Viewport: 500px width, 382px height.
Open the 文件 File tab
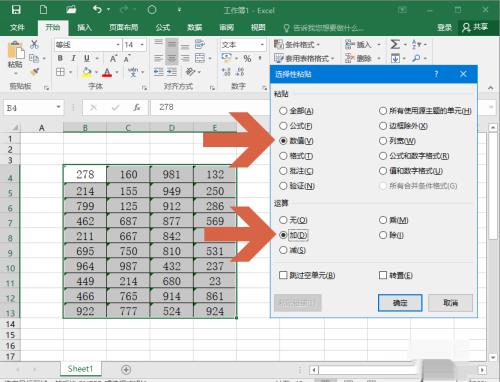coord(17,27)
